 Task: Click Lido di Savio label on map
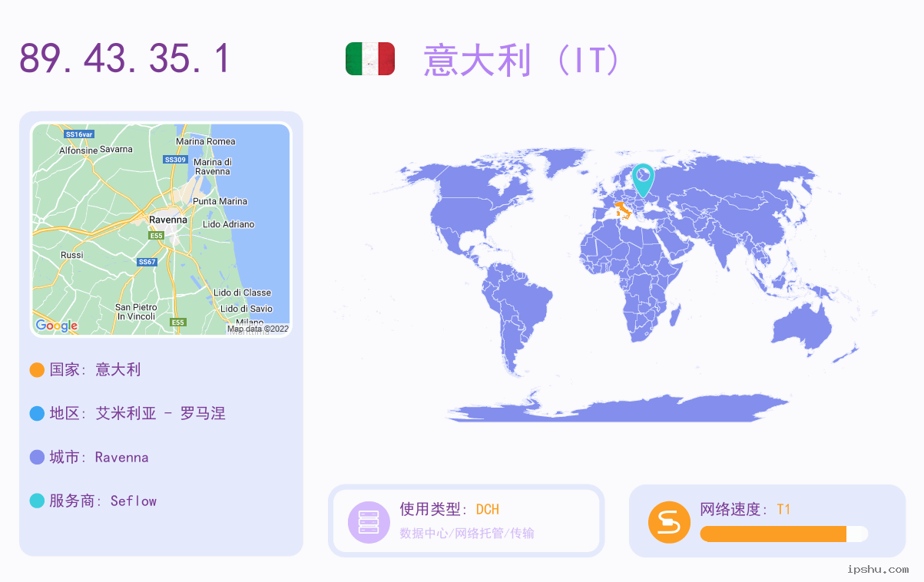247,309
